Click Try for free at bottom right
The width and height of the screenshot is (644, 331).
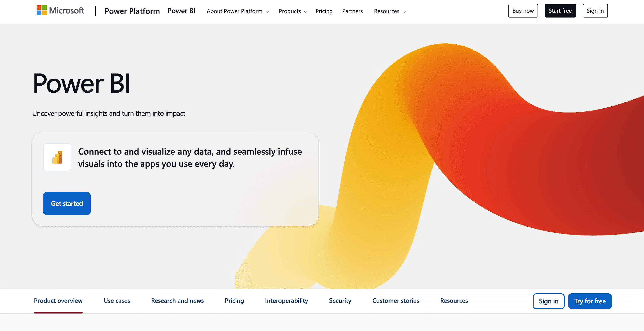(x=590, y=301)
